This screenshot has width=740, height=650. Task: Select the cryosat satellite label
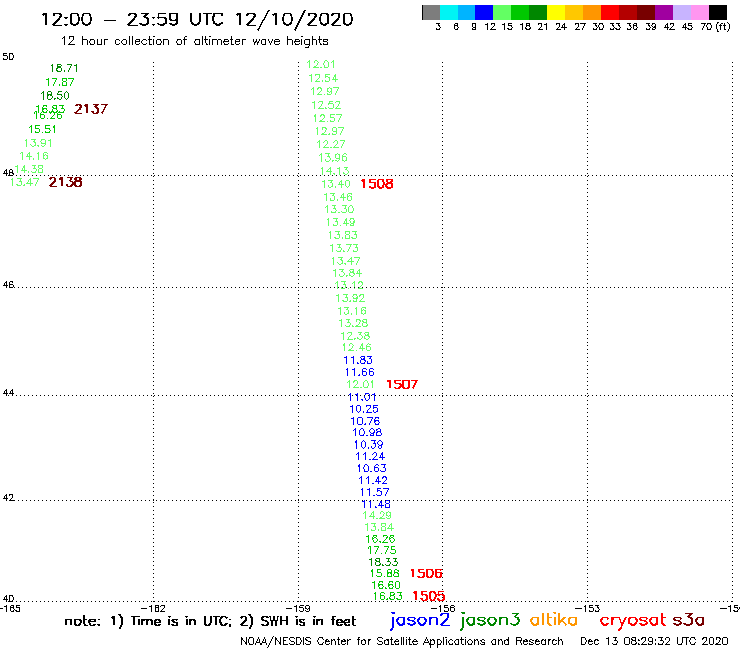(633, 621)
